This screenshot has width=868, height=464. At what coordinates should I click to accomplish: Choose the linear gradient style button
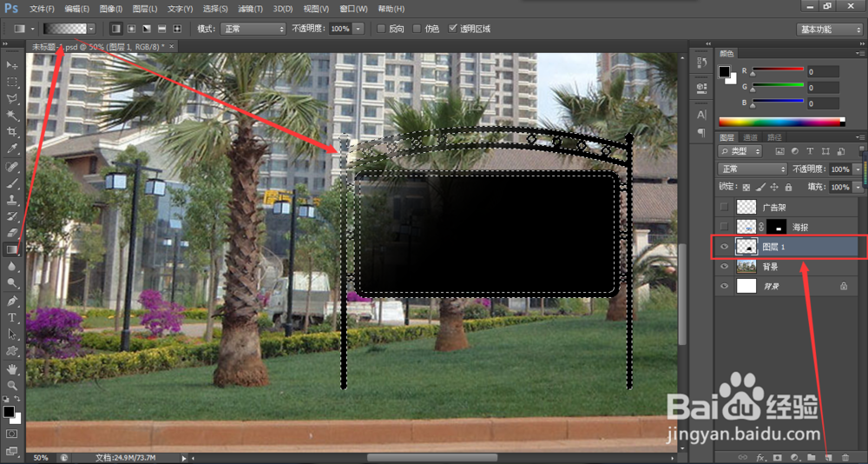click(116, 29)
